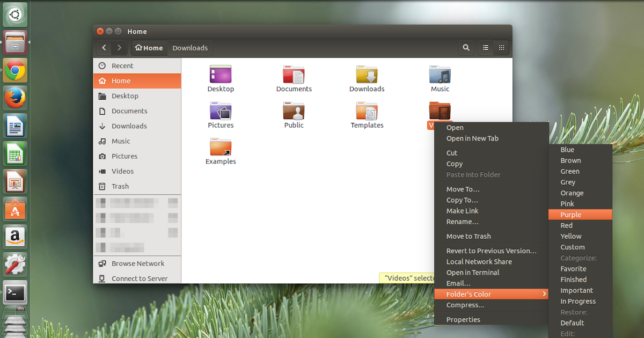
Task: Switch to list view in the toolbar
Action: point(485,48)
